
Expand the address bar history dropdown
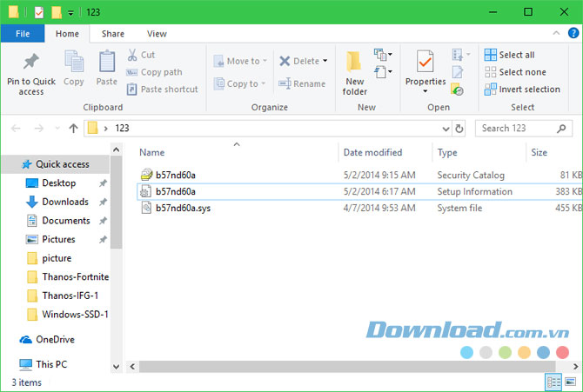tap(446, 129)
